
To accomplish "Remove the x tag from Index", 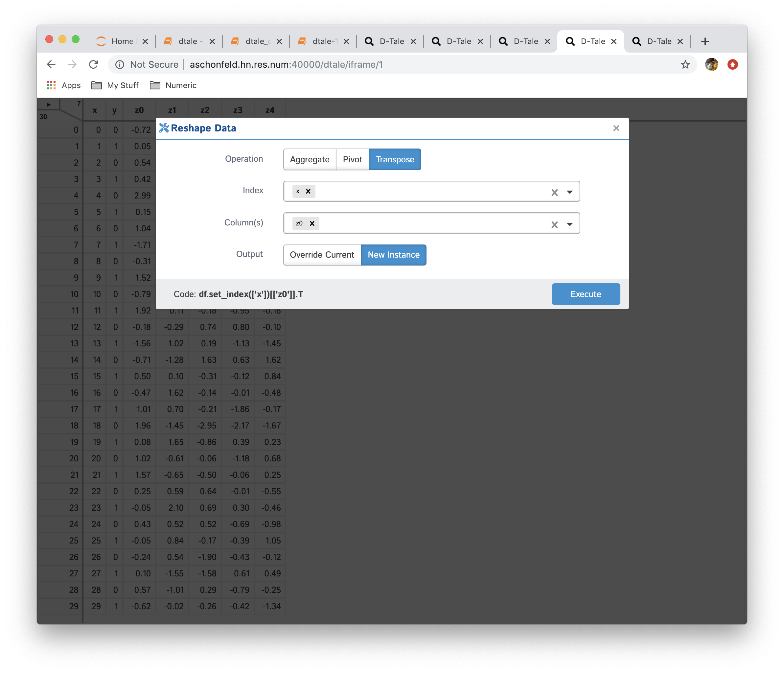I will point(308,191).
